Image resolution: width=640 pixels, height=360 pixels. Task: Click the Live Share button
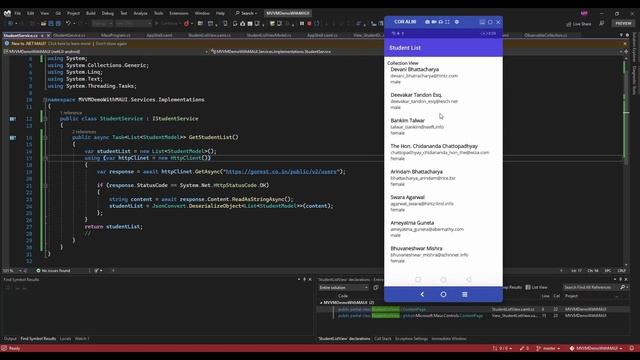pyautogui.click(x=579, y=24)
